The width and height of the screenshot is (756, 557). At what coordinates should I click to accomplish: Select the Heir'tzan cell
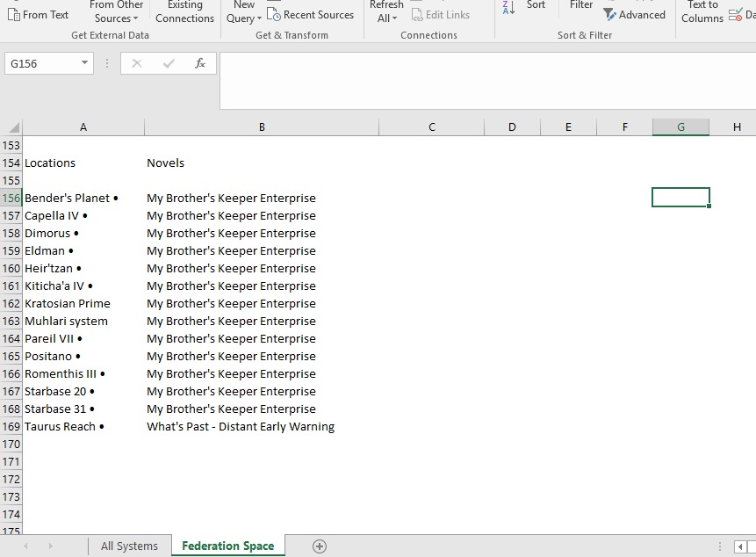83,269
